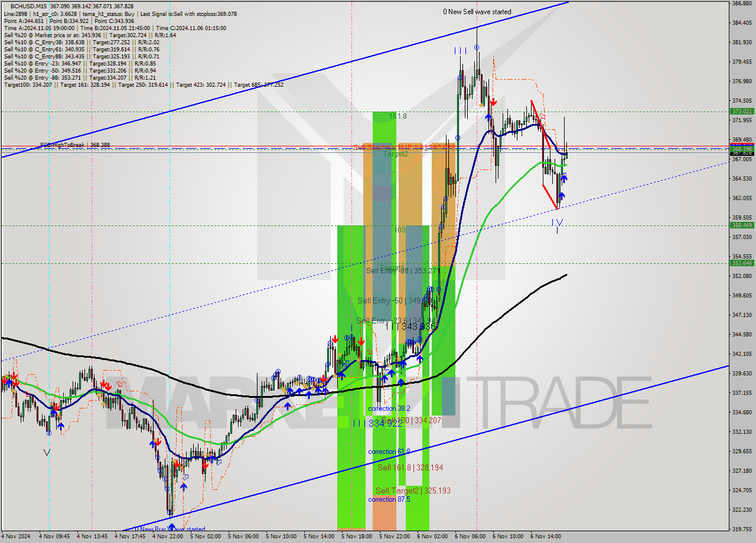The width and height of the screenshot is (756, 543).
Task: Click the '349.605' price axis label
Action: click(x=742, y=296)
